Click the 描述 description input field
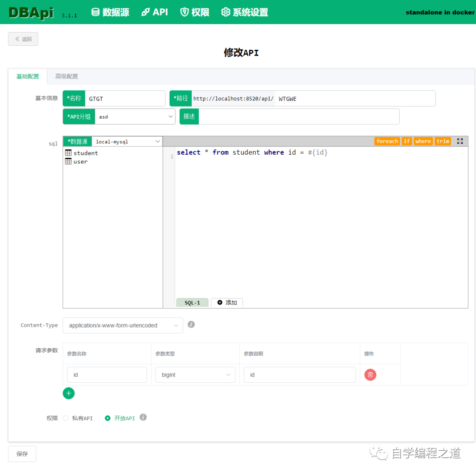Viewport: 476px width, 474px height. pos(299,116)
